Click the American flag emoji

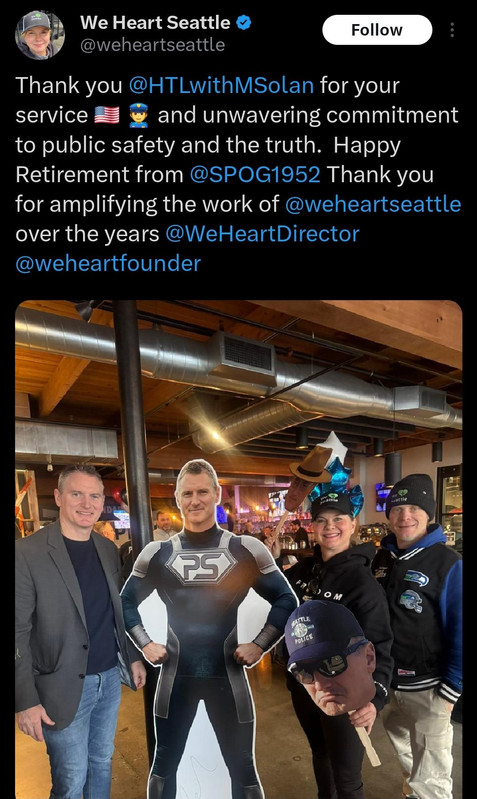click(107, 115)
